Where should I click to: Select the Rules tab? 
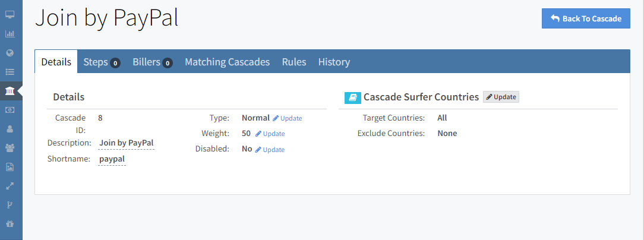pos(294,62)
